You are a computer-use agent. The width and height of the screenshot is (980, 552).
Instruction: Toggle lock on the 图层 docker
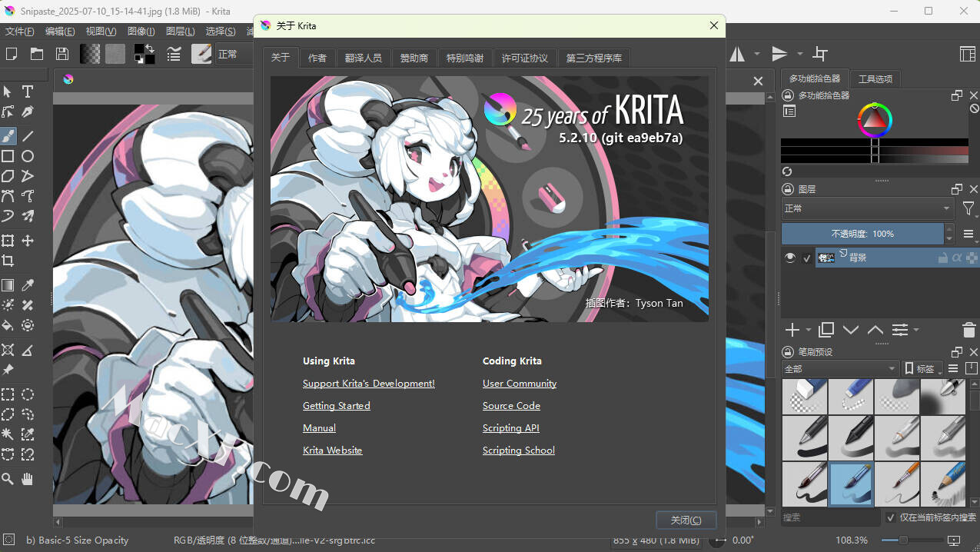coord(788,189)
